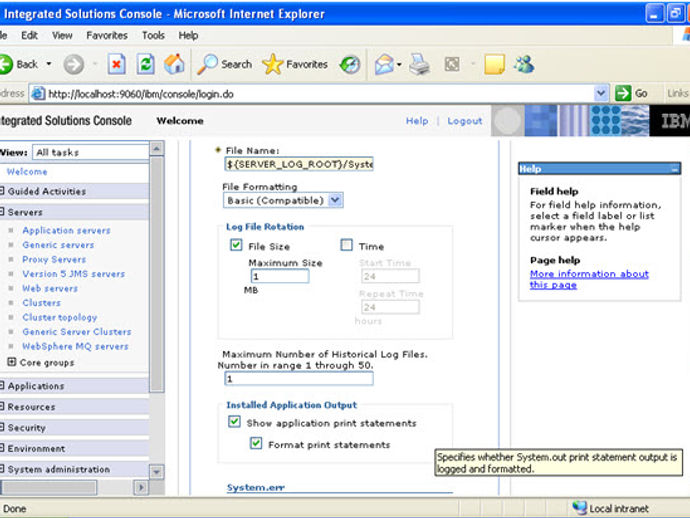This screenshot has width=690, height=518.
Task: Click the Logout link
Action: [x=465, y=121]
